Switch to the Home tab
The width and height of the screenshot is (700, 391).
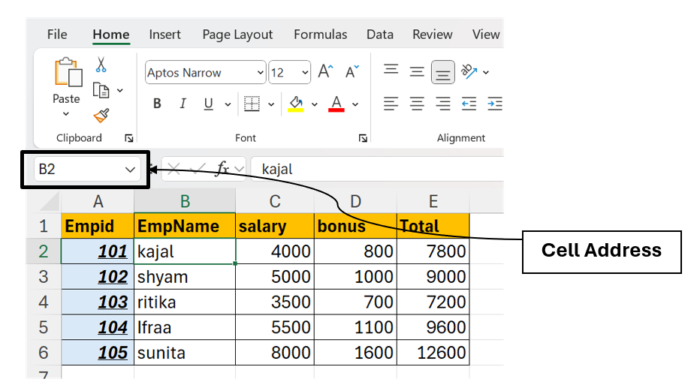[x=111, y=34]
